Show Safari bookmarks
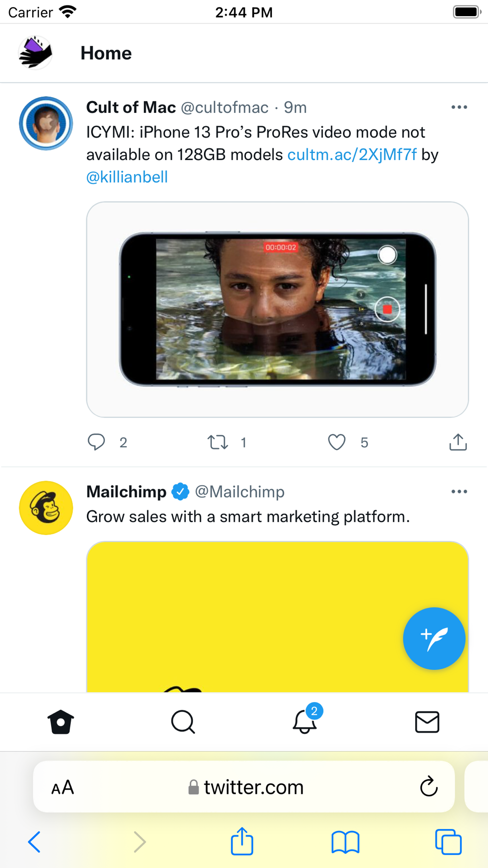The width and height of the screenshot is (488, 868). 346,842
